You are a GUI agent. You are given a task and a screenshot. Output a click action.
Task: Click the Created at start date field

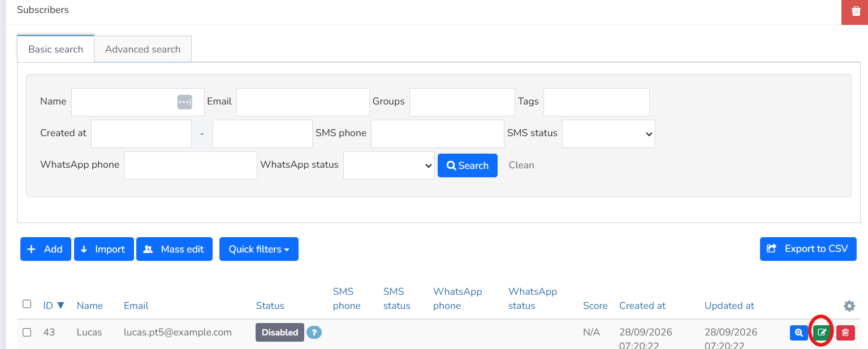click(x=141, y=133)
